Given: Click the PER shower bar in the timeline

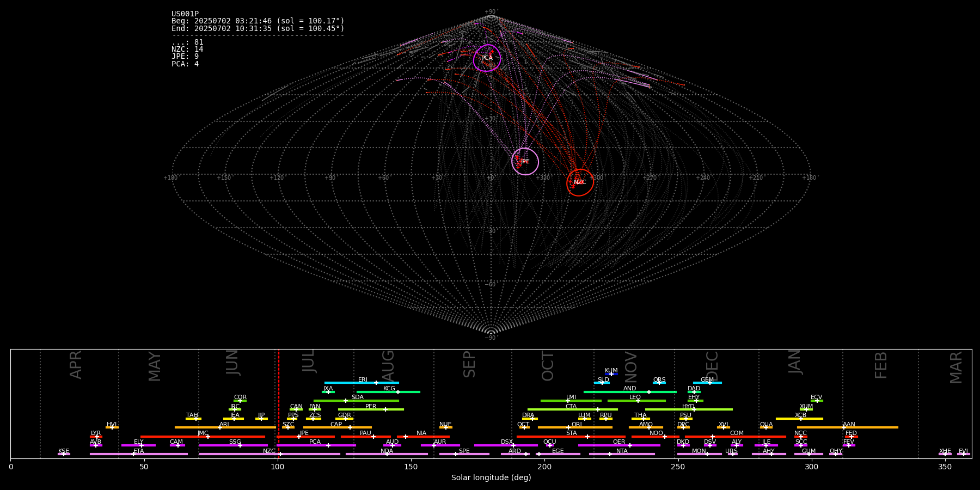Looking at the screenshot, I should coord(371,409).
